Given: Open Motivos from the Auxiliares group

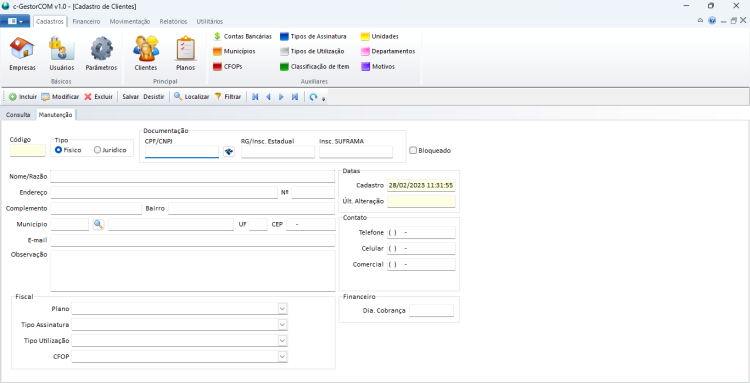Looking at the screenshot, I should pos(378,67).
